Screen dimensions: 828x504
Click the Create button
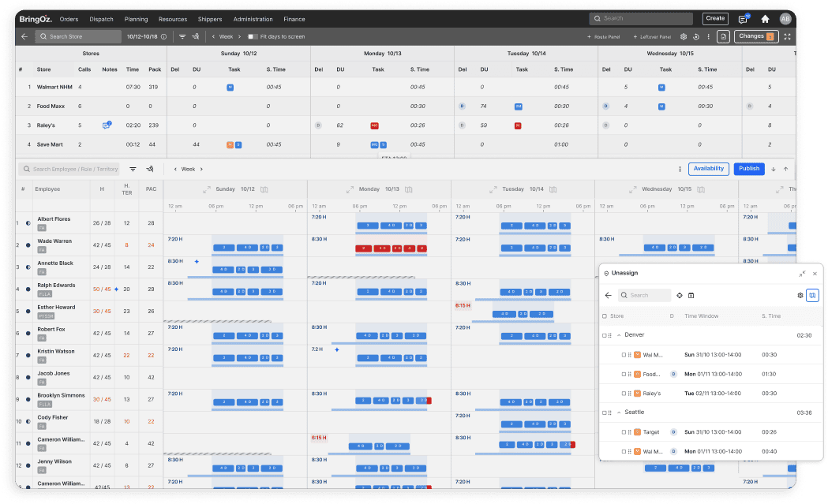716,18
